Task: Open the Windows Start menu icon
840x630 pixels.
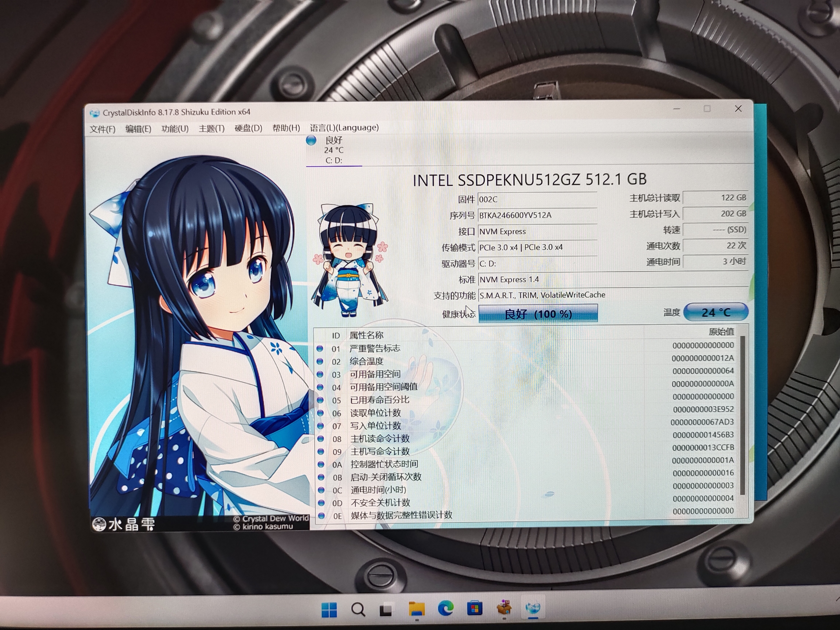Action: tap(329, 610)
